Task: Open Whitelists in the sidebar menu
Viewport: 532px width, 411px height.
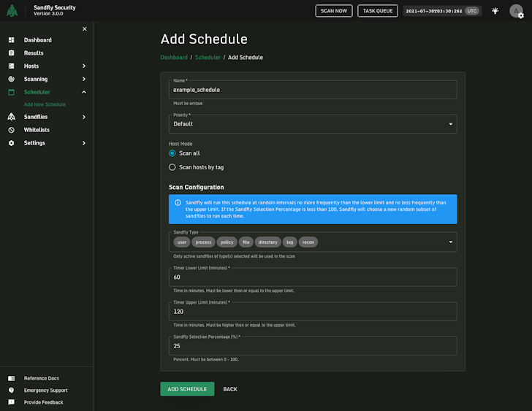Action: [x=37, y=130]
